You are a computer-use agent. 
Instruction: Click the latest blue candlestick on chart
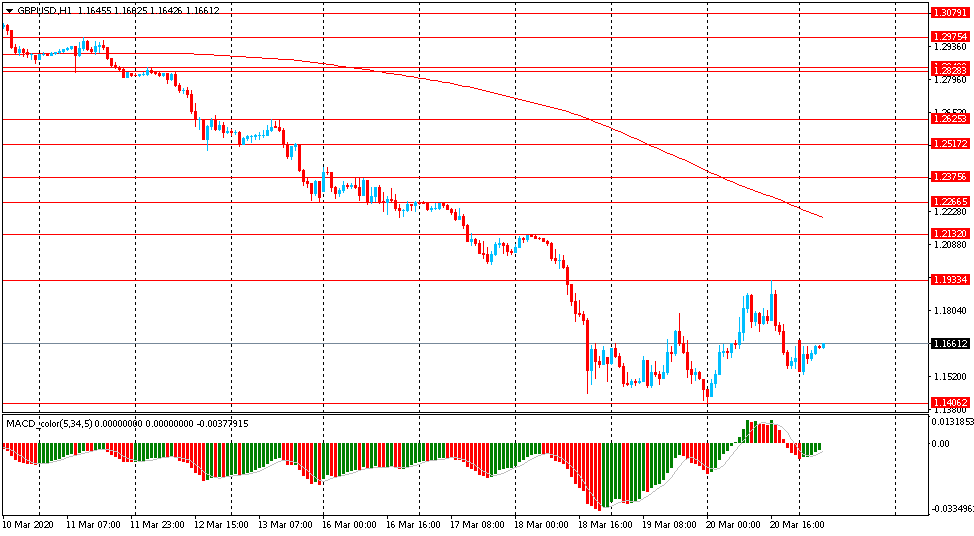(x=821, y=346)
